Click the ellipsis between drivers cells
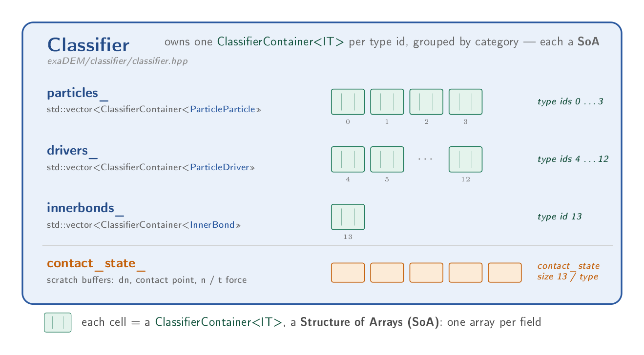Image resolution: width=644 pixels, height=355 pixels. [x=426, y=159]
